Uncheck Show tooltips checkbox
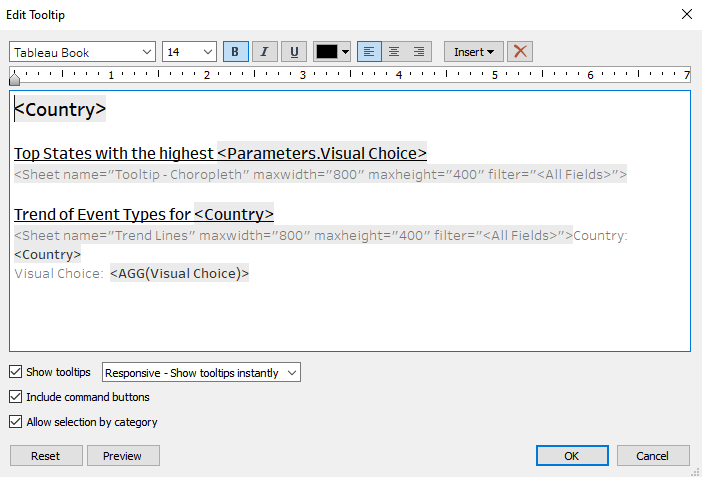Screen dimensions: 702x477 tap(16, 372)
